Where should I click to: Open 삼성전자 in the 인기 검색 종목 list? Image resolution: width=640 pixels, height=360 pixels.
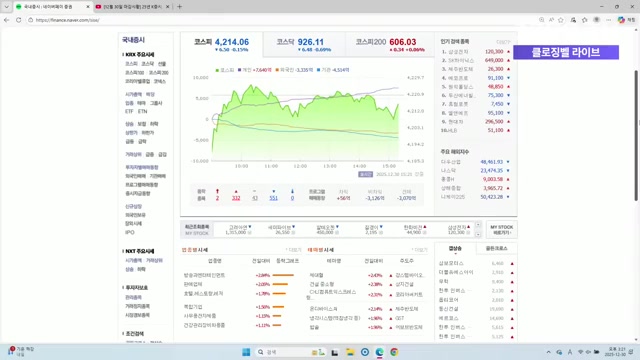tap(458, 52)
